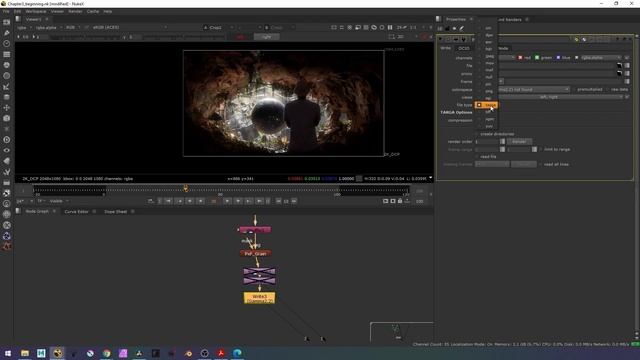Select targa in file type list
This screenshot has height=360, width=640.
(x=487, y=105)
